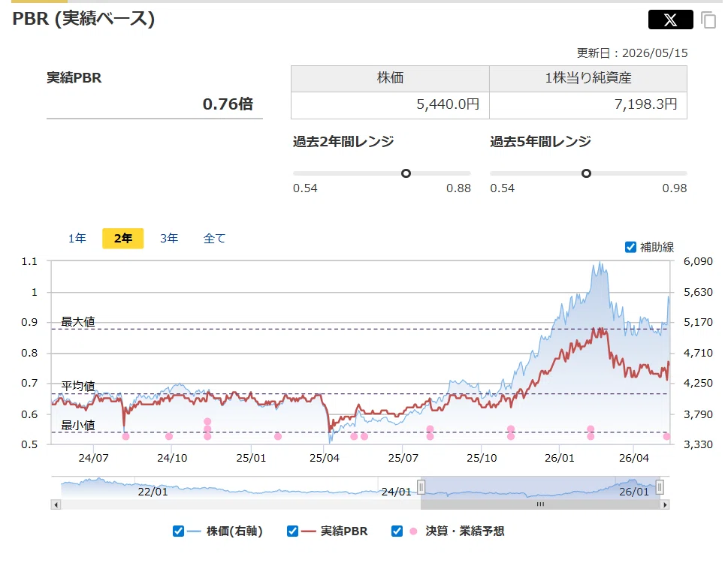Click the 最小値 line label
The height and width of the screenshot is (563, 728).
point(78,426)
